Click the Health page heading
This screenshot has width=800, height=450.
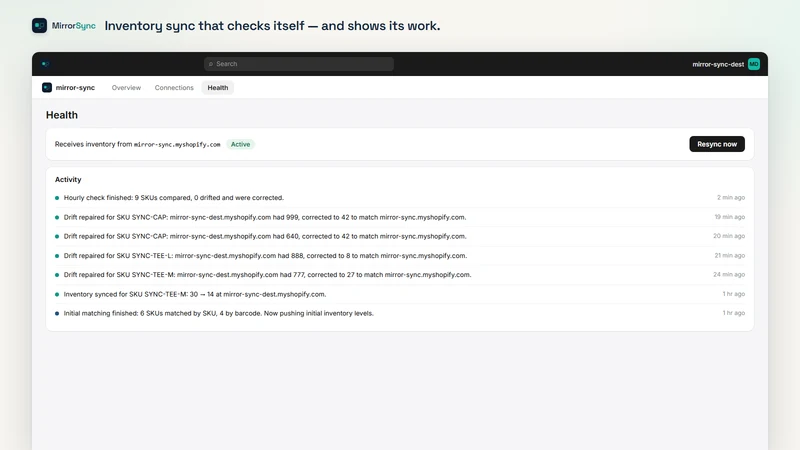pos(62,115)
